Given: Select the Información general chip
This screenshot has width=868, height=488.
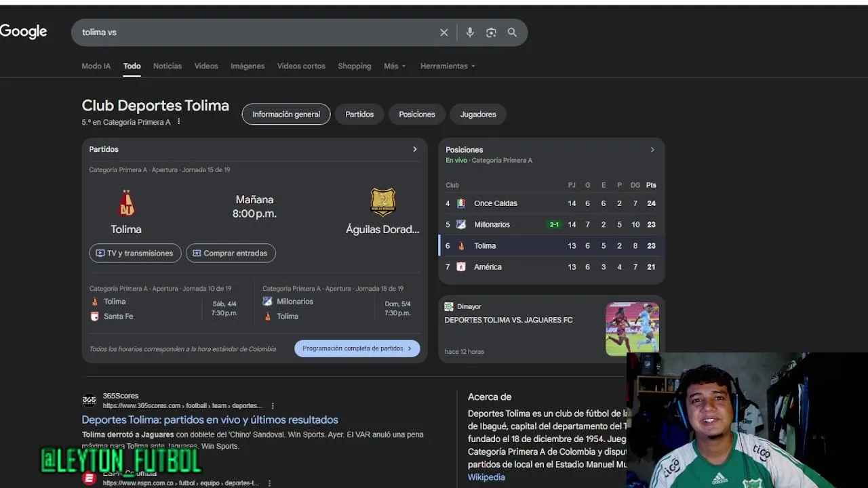Looking at the screenshot, I should [x=286, y=115].
